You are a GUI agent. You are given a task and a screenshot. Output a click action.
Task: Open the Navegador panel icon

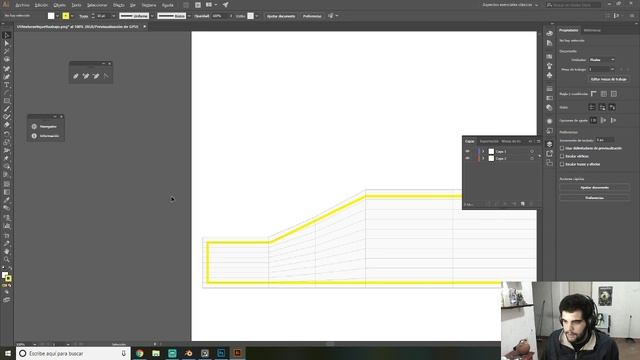click(34, 127)
